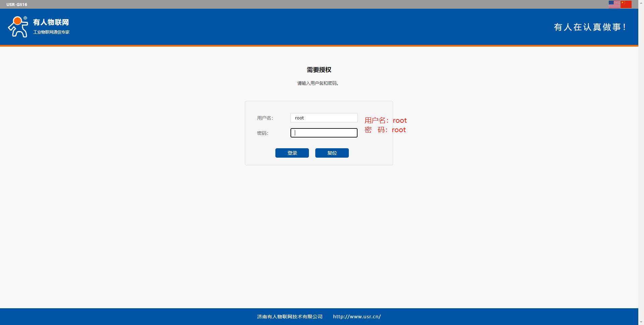Open the http://www.usr.cn/ footer link

pyautogui.click(x=357, y=317)
